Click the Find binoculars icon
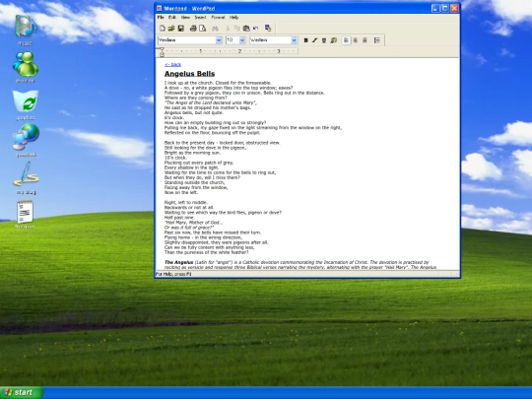532x399 pixels. click(215, 29)
